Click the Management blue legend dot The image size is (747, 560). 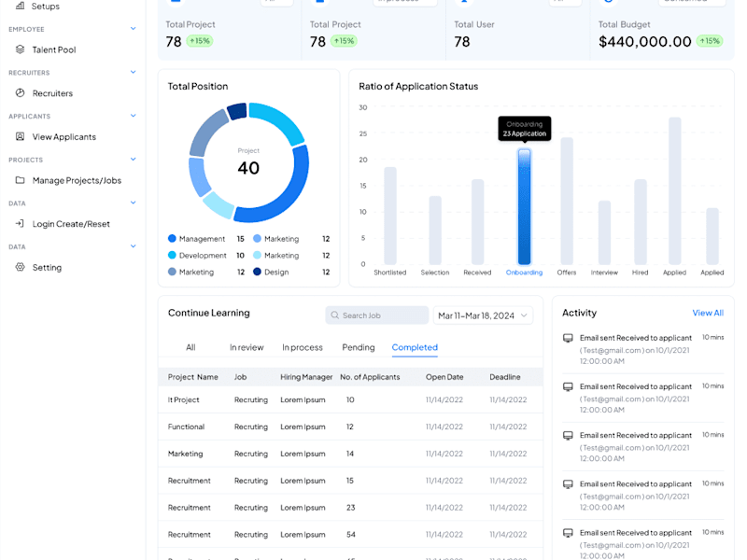pos(172,238)
